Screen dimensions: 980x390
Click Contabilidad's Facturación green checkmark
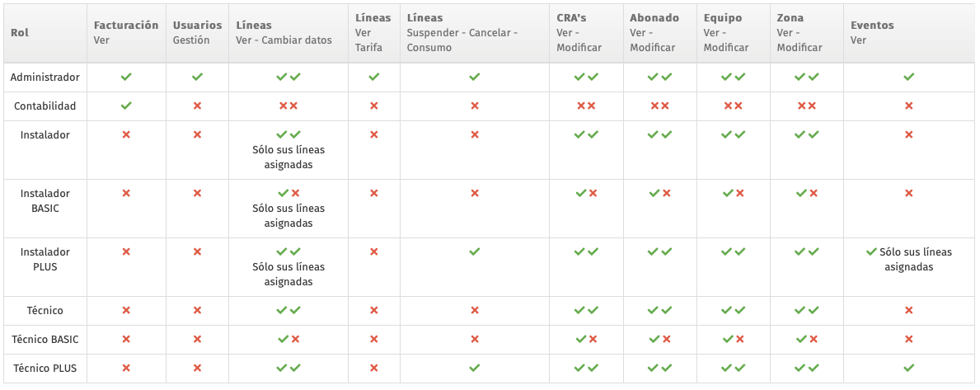click(x=126, y=106)
